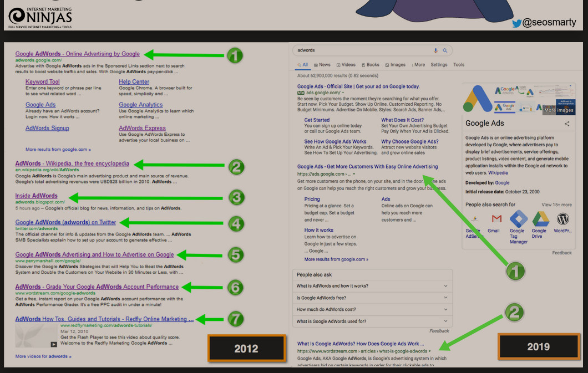
Task: Expand 'How much do AdWords cost?' question
Action: 372,309
